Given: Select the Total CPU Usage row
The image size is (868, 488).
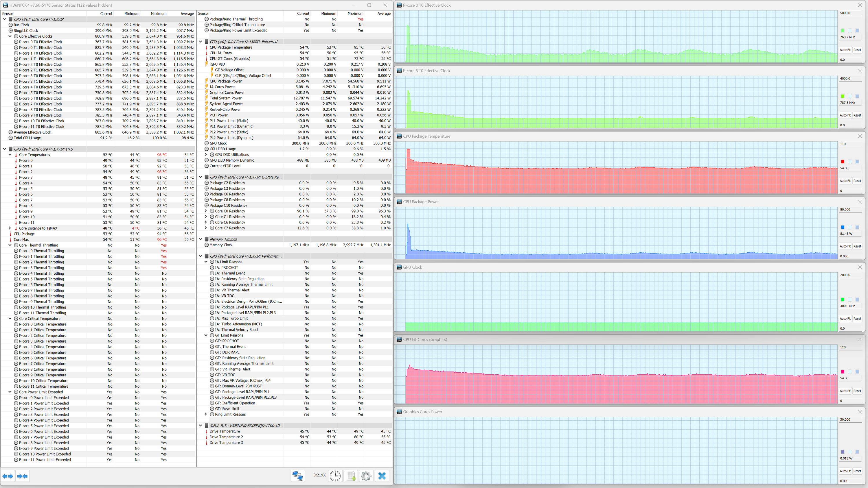Looking at the screenshot, I should (27, 138).
